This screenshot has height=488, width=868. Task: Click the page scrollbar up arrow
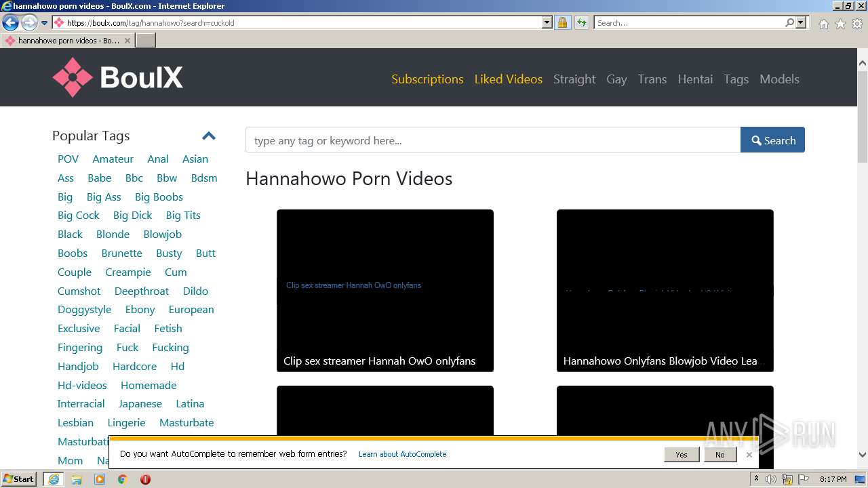click(862, 63)
